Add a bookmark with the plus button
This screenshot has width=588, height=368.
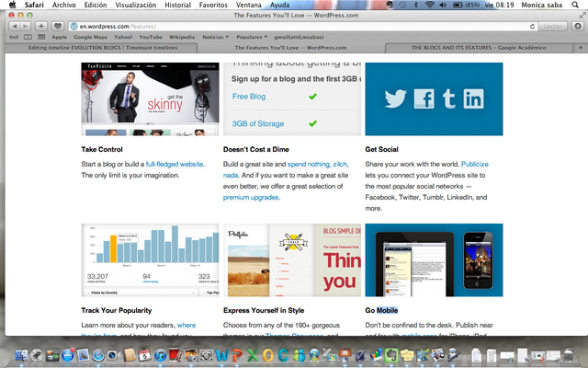tap(41, 27)
